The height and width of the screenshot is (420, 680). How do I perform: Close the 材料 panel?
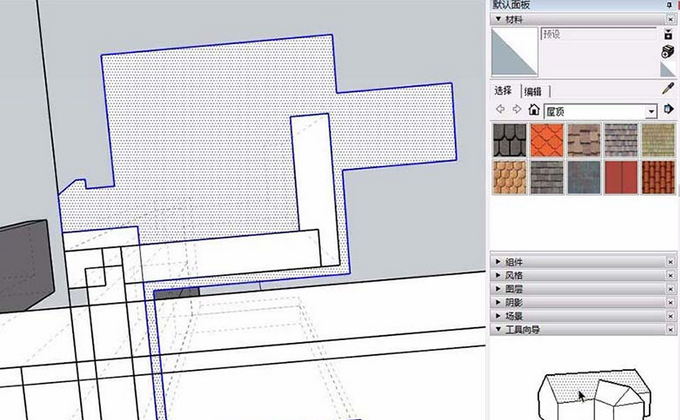point(670,20)
